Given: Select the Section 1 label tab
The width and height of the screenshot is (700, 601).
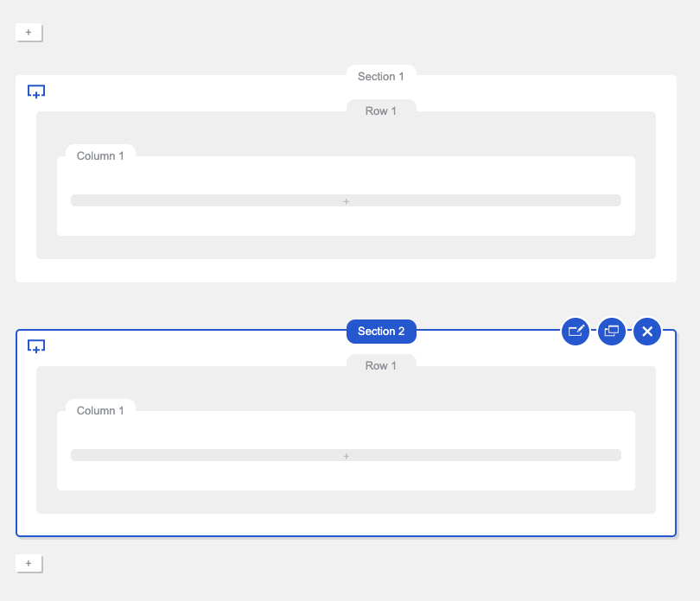Looking at the screenshot, I should [x=381, y=76].
